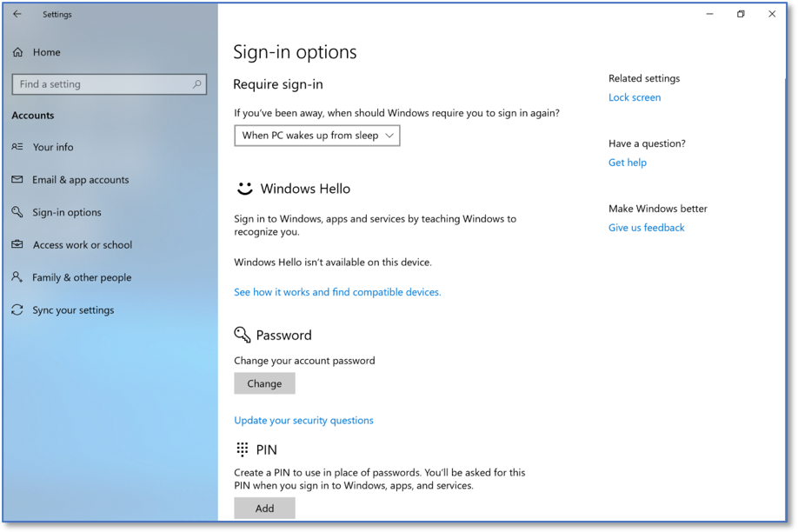This screenshot has width=798, height=532.
Task: Open See how it works link
Action: [337, 292]
